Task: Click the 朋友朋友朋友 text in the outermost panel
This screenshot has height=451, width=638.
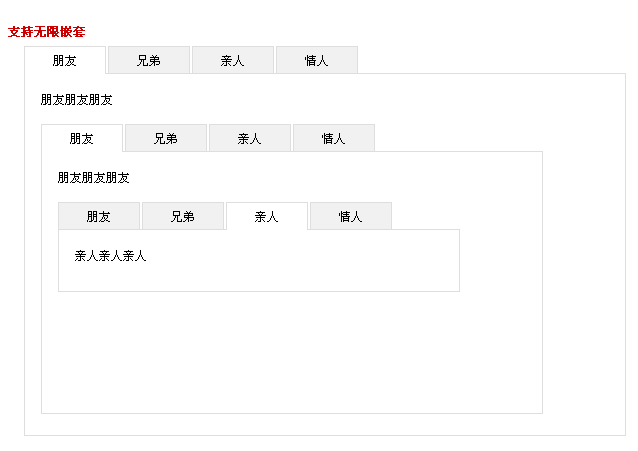Action: point(77,100)
